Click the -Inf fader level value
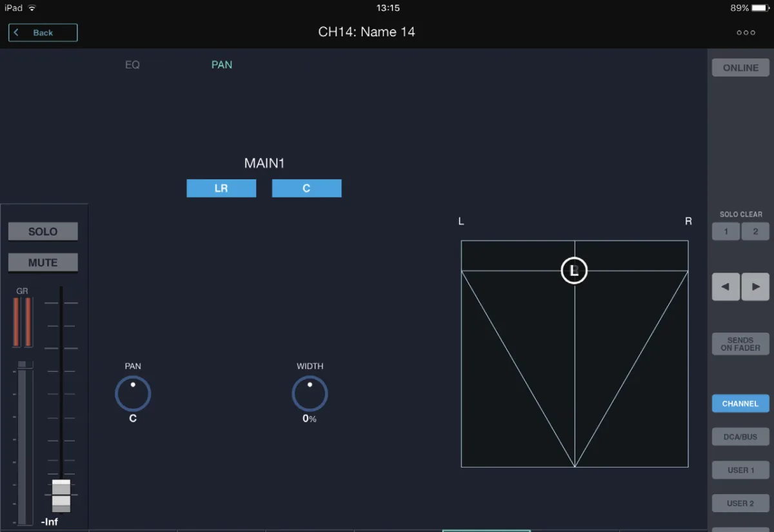Viewport: 774px width, 532px height. click(x=49, y=522)
